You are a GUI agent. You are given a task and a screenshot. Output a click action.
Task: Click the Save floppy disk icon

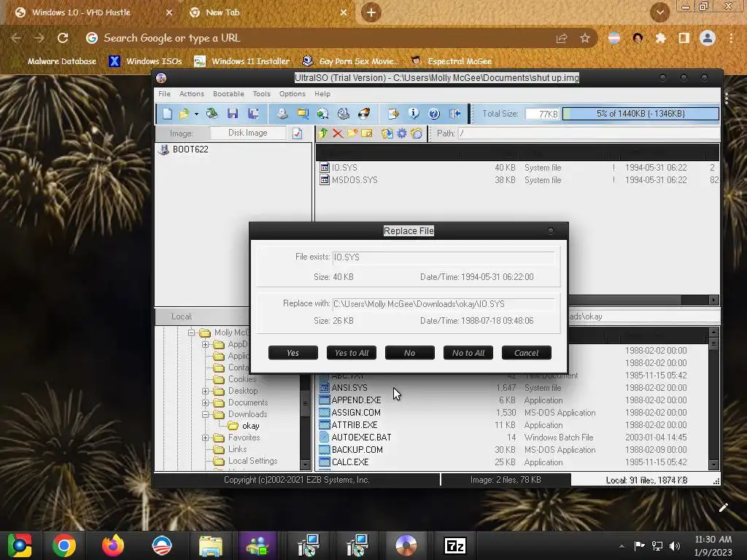click(x=233, y=113)
